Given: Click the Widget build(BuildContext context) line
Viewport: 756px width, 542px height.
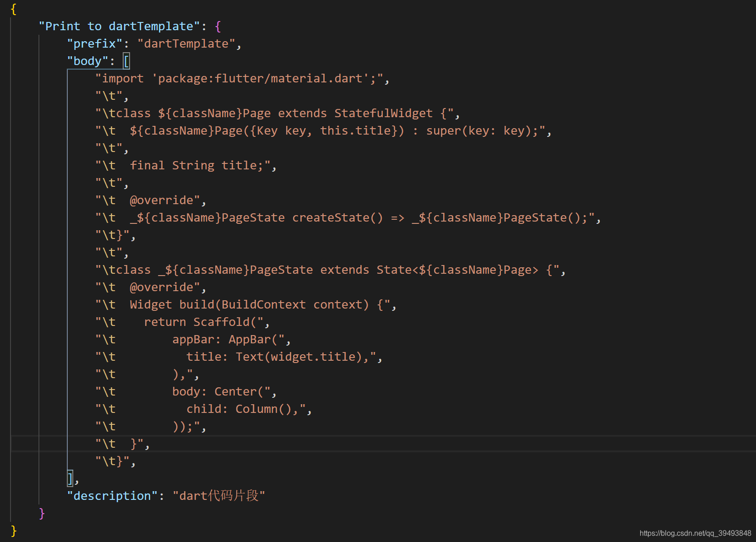Looking at the screenshot, I should (x=246, y=305).
